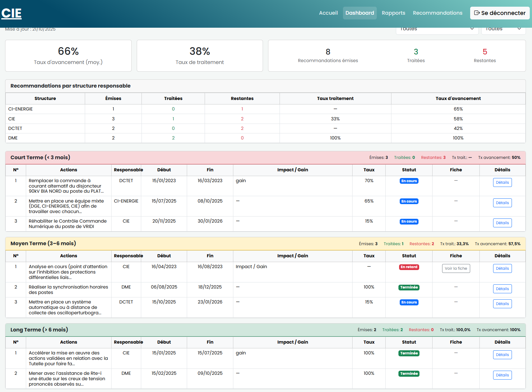The width and height of the screenshot is (532, 392).
Task: Show Détails for système automatique de collecte
Action: 502,304
